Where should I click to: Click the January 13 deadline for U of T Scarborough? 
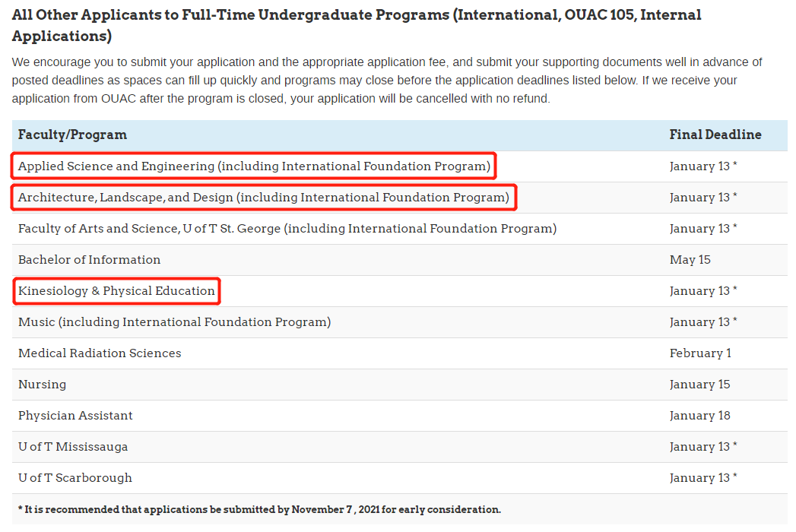tap(703, 478)
